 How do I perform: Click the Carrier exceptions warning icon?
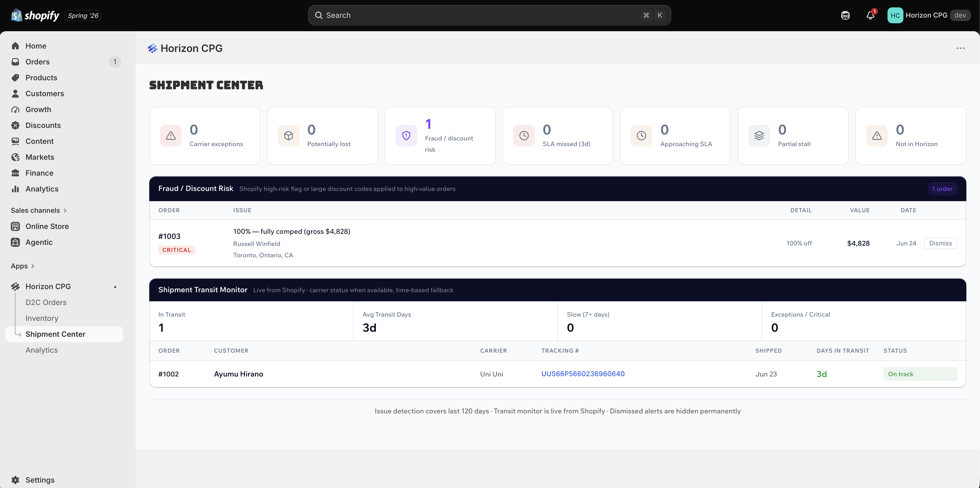[x=171, y=135]
